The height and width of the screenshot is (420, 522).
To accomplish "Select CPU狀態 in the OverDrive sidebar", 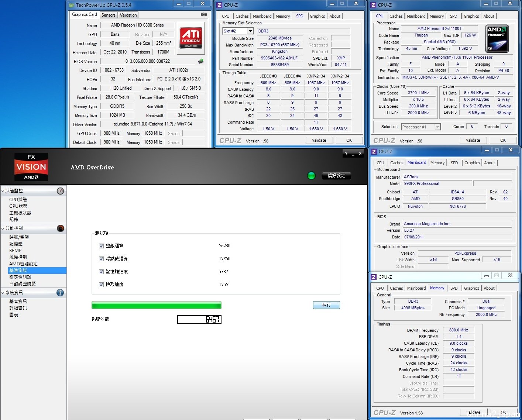I will pos(18,200).
